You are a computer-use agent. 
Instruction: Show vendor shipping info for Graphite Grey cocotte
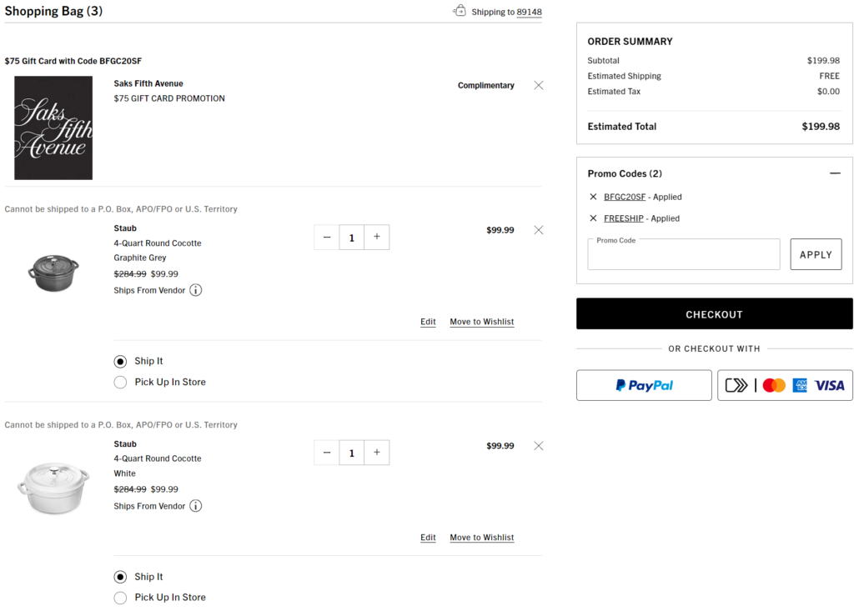(x=195, y=290)
